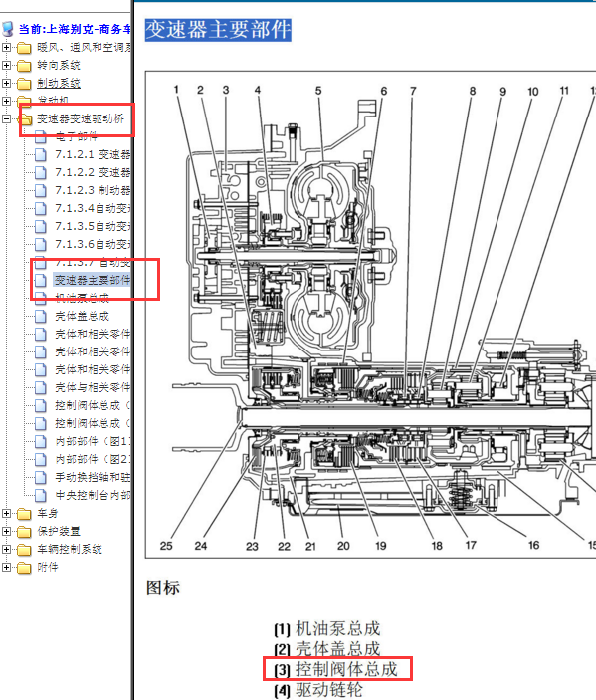596x700 pixels.
Task: Click the document icon beside 7.1.2.2 变速器
Action: point(40,173)
